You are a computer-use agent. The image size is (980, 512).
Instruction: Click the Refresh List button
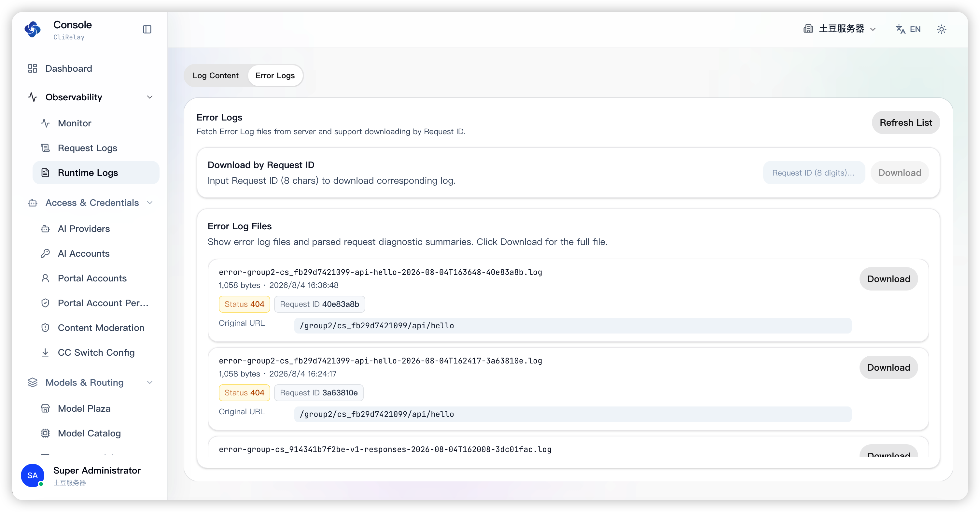click(906, 122)
